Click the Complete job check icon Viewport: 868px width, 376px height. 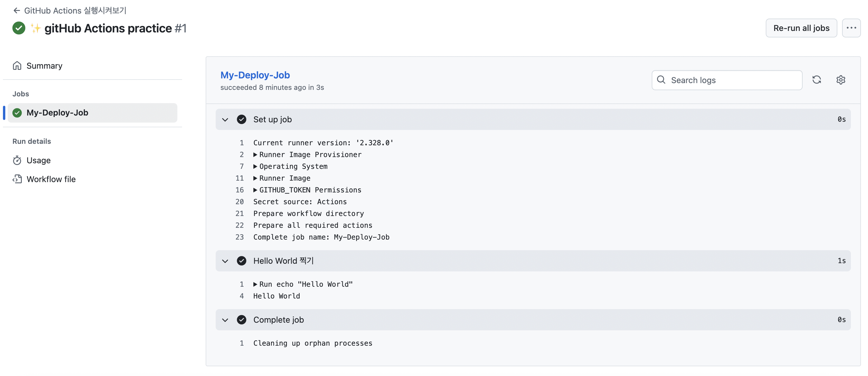pos(241,320)
